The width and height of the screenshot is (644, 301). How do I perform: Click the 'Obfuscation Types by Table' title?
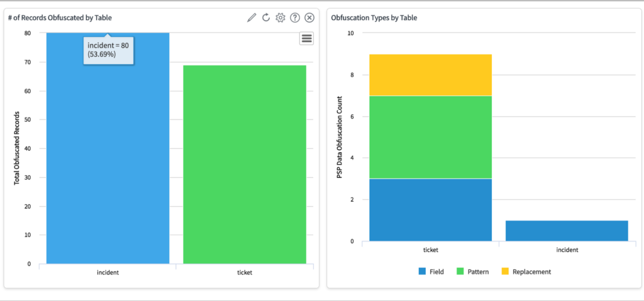click(x=374, y=18)
